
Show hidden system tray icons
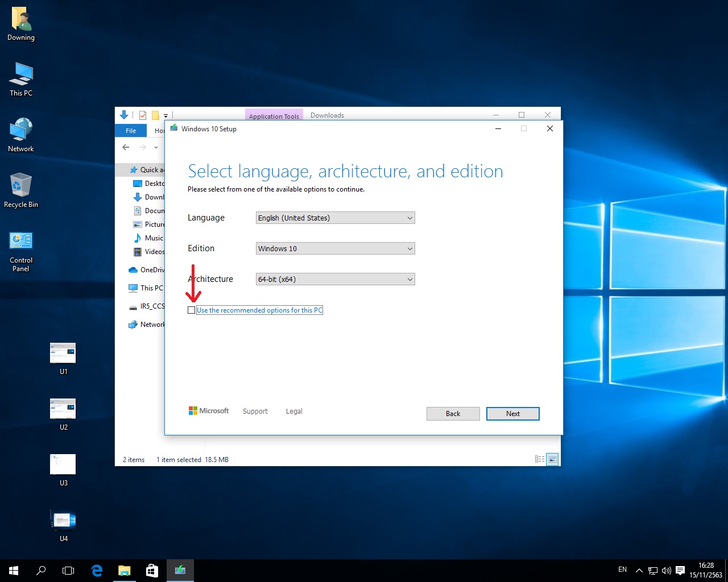[x=639, y=571]
